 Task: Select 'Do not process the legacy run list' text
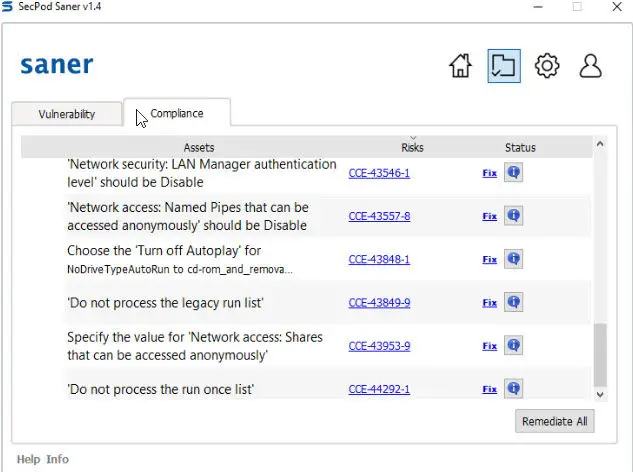[165, 302]
